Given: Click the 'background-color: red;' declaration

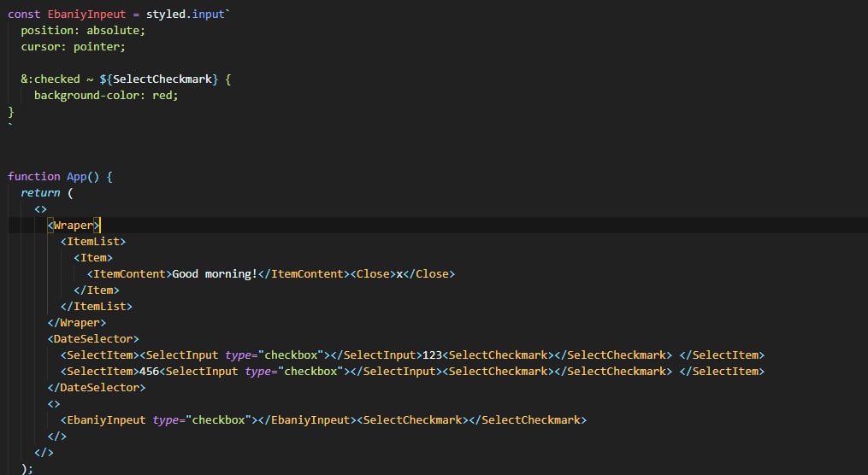Looking at the screenshot, I should point(106,95).
